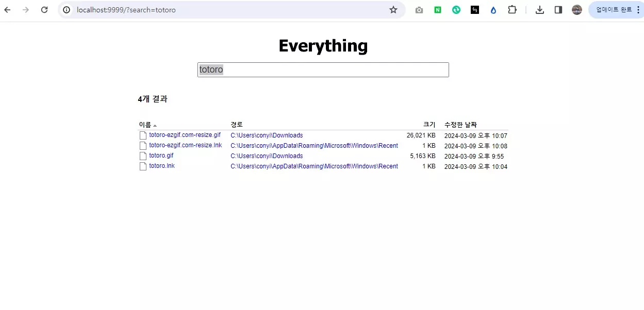The height and width of the screenshot is (310, 644).
Task: Open the extensions puzzle menu
Action: pyautogui.click(x=512, y=10)
